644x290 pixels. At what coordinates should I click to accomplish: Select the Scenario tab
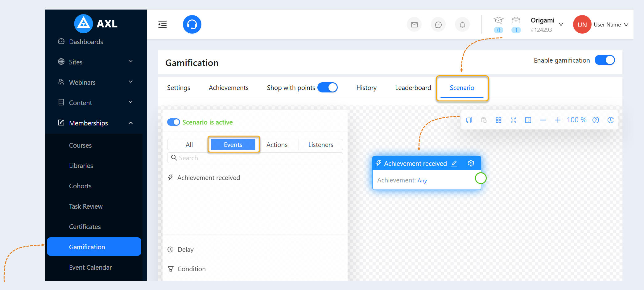pos(462,88)
